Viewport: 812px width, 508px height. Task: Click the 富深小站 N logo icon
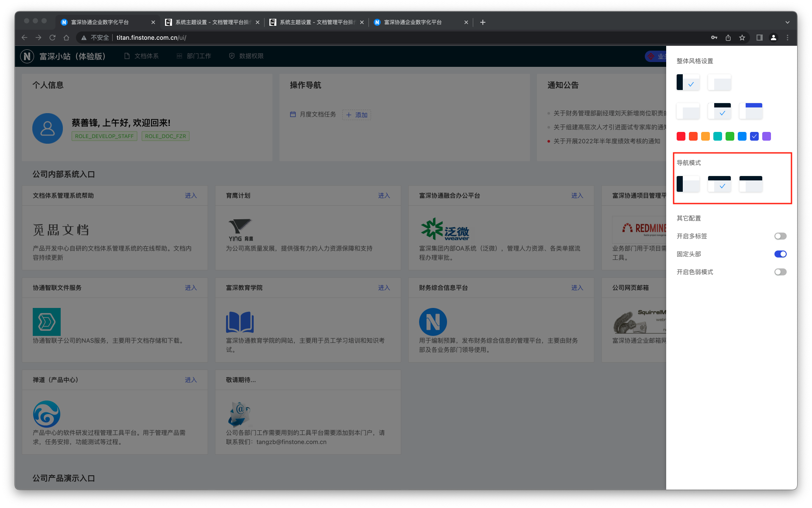27,56
